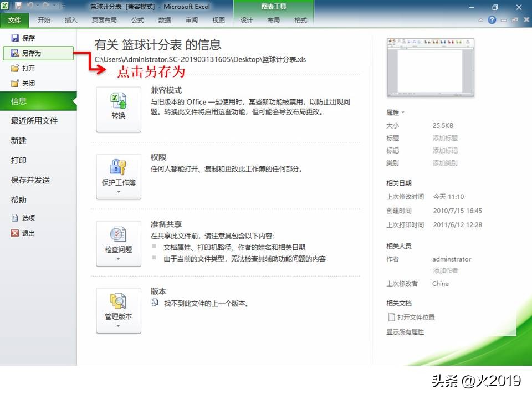Open chart tools 设计 tab
Screen dimensions: 532x399
coord(247,20)
